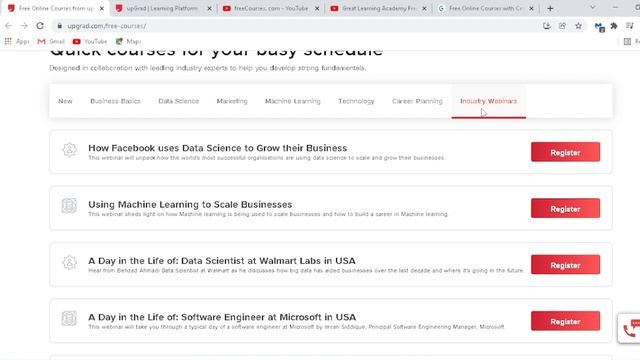Screen dimensions: 640x360
Task: Register for Machine Learning Scale Businesses webinar
Action: pyautogui.click(x=565, y=209)
